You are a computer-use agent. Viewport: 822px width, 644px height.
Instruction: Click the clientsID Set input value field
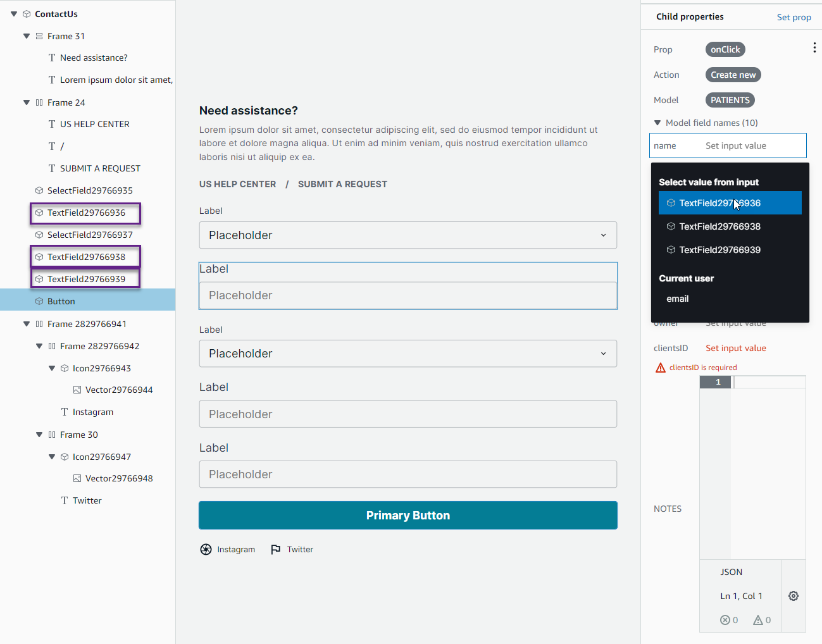[x=735, y=347]
